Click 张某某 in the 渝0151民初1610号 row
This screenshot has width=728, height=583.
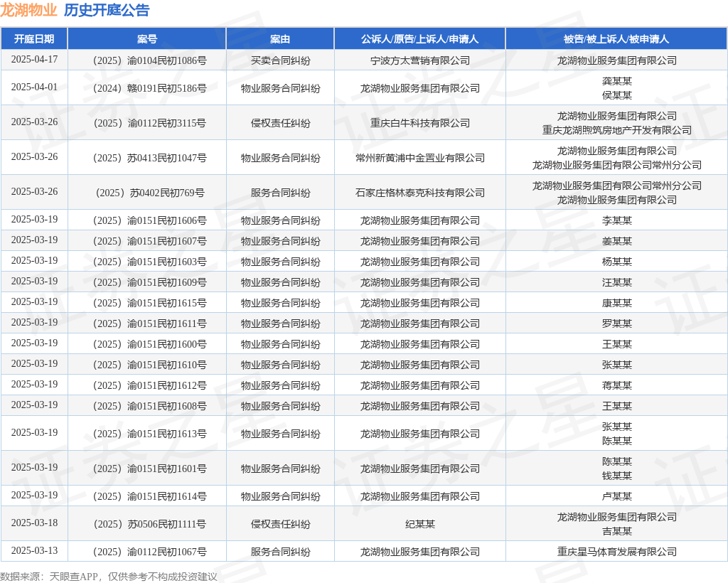[617, 365]
